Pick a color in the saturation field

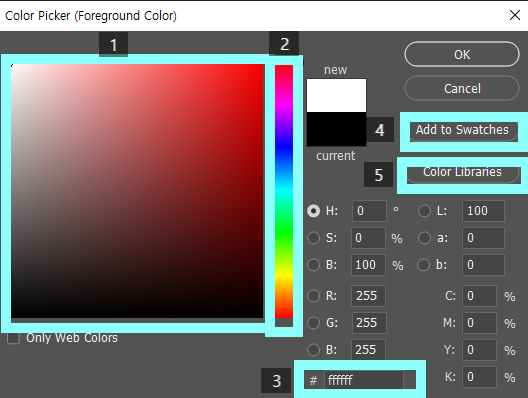click(137, 191)
